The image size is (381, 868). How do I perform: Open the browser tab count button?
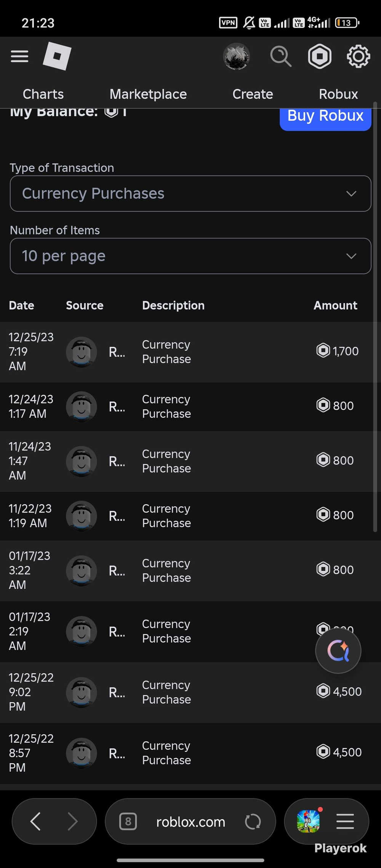click(128, 822)
